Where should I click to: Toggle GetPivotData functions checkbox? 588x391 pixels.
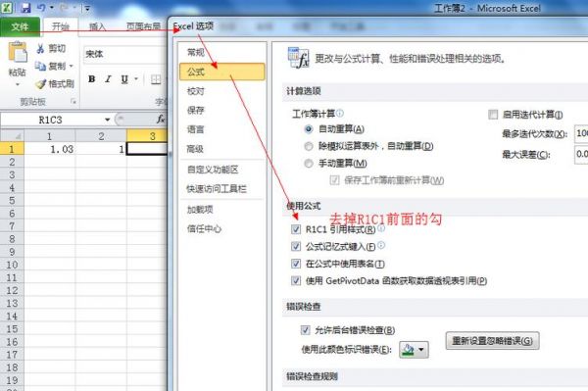(296, 280)
